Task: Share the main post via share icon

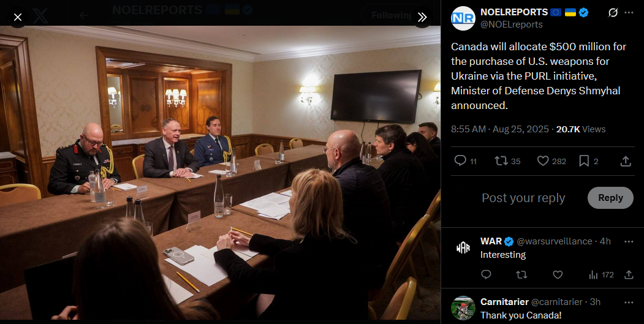Action: click(x=626, y=161)
